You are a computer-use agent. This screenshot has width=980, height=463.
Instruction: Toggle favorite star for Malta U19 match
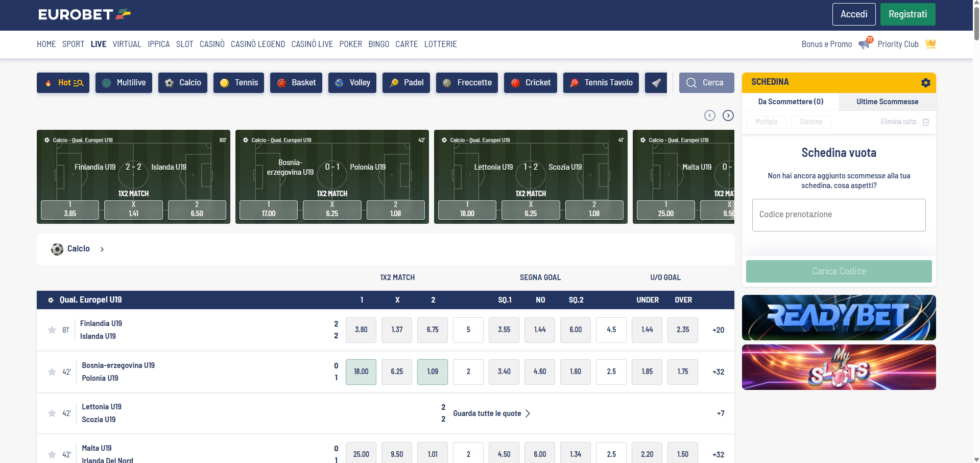(52, 454)
